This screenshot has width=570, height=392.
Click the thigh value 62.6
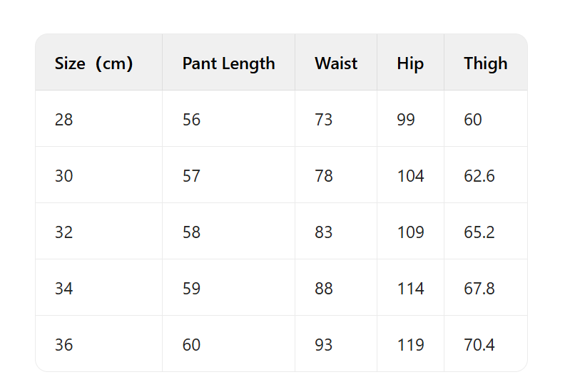pos(479,176)
